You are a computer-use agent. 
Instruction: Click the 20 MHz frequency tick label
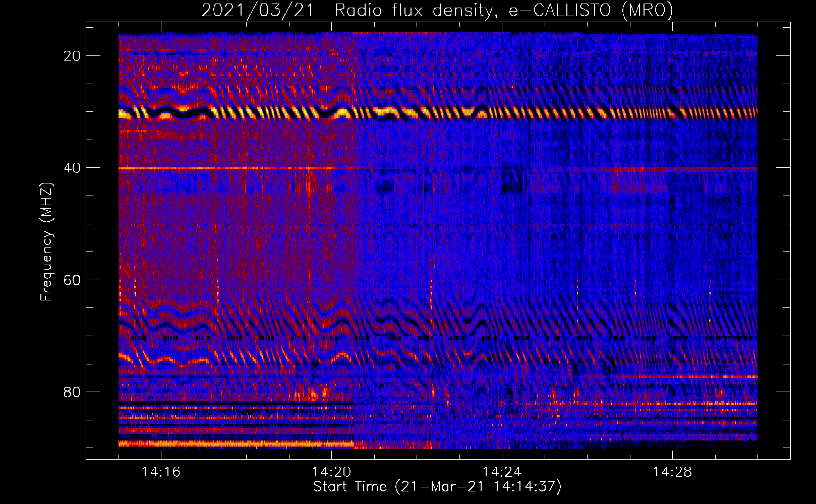pos(72,56)
